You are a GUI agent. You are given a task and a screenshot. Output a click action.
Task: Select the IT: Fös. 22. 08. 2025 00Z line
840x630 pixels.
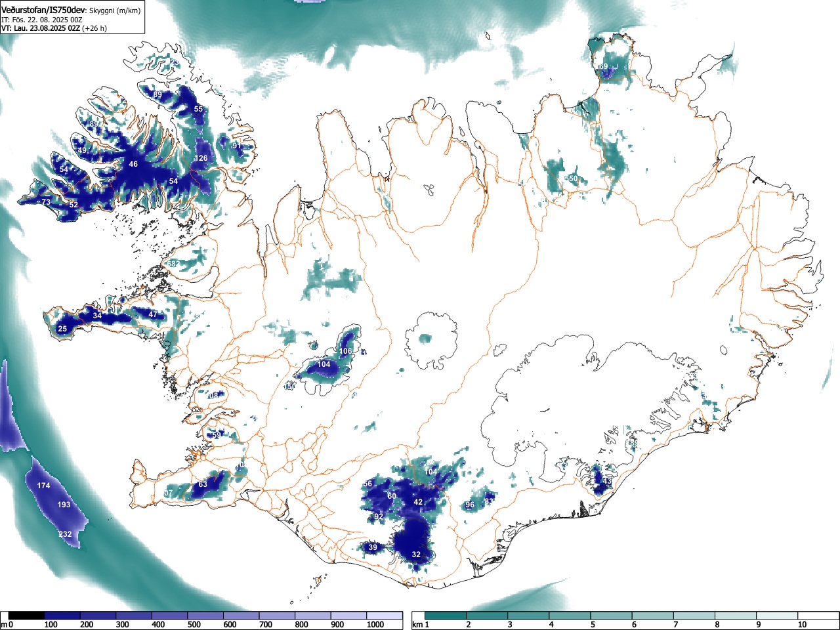pyautogui.click(x=41, y=20)
